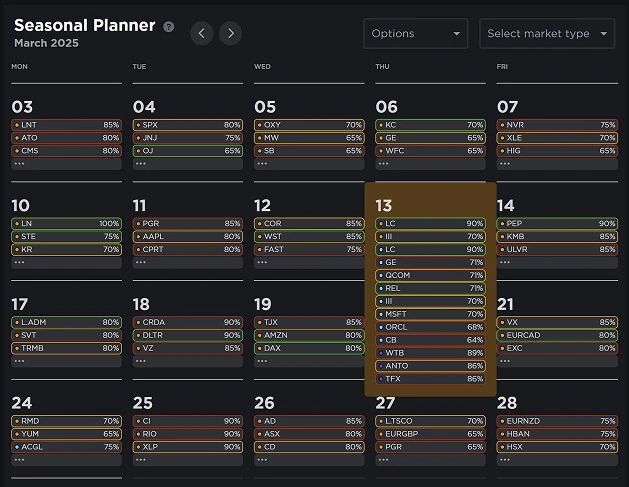Expand more entries under March 25
The width and height of the screenshot is (629, 487).
[x=141, y=460]
